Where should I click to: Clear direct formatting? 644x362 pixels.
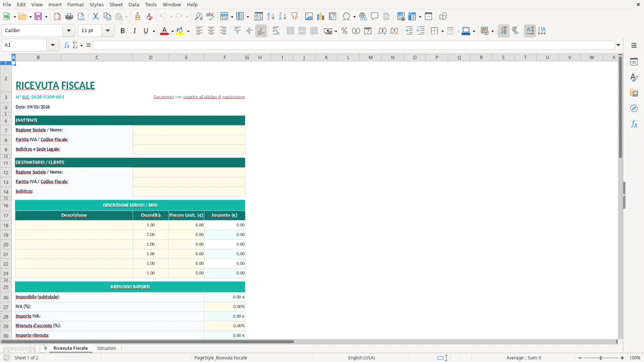tap(149, 17)
